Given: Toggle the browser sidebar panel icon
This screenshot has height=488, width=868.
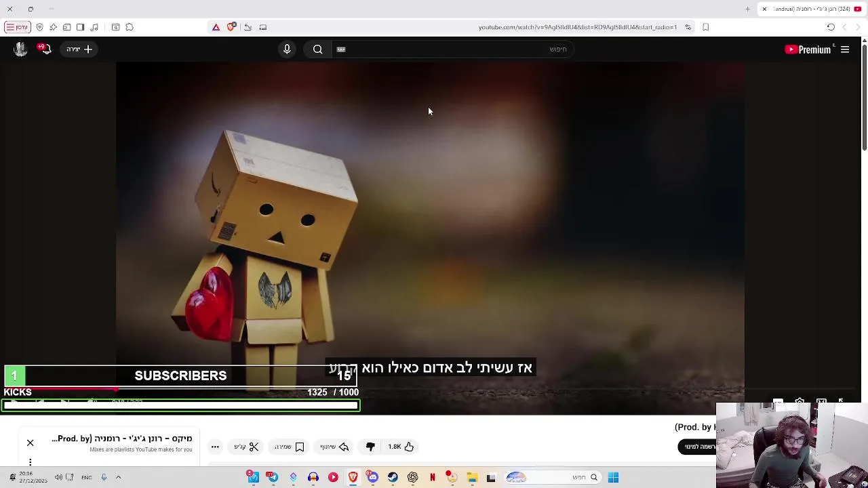Looking at the screenshot, I should point(80,27).
